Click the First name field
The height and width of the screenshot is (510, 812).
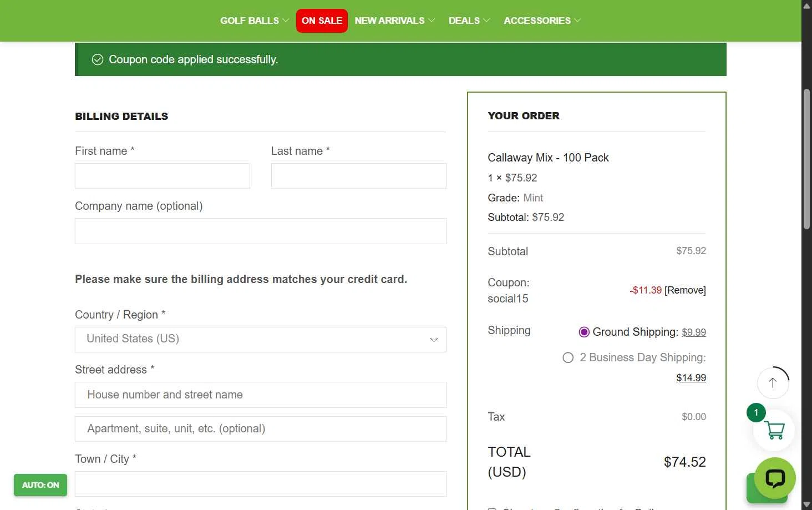point(163,176)
